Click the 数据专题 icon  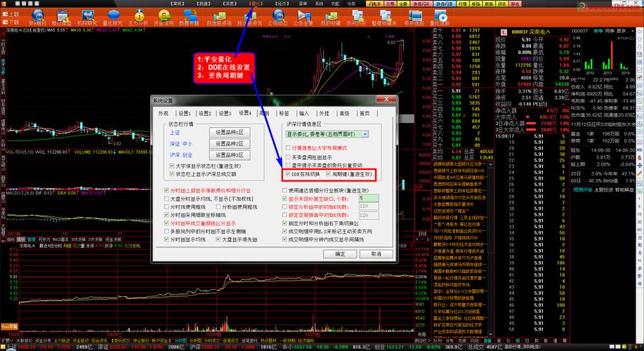pyautogui.click(x=189, y=20)
